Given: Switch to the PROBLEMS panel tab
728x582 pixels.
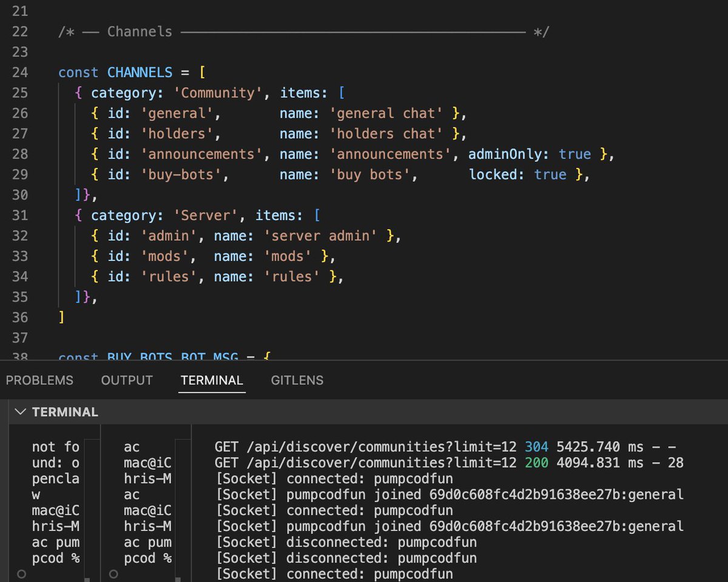Looking at the screenshot, I should [x=39, y=380].
